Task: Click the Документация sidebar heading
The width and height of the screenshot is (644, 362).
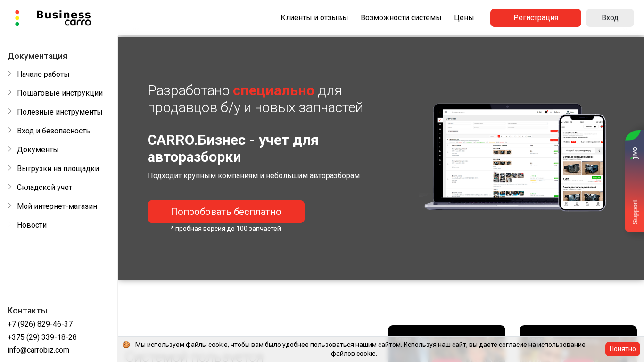Action: coord(37,56)
